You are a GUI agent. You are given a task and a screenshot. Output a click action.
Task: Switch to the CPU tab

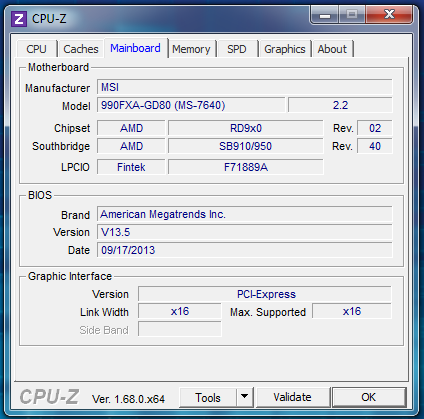coord(36,49)
